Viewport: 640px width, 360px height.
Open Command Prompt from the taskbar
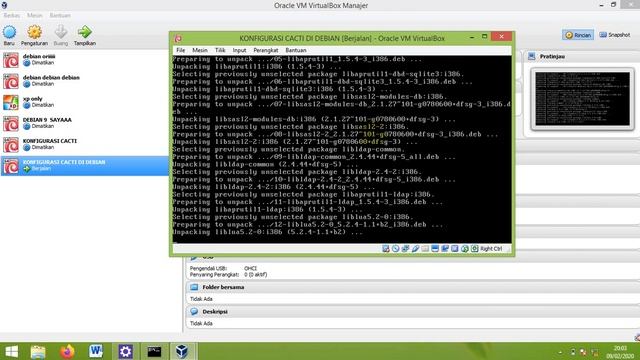click(154, 352)
